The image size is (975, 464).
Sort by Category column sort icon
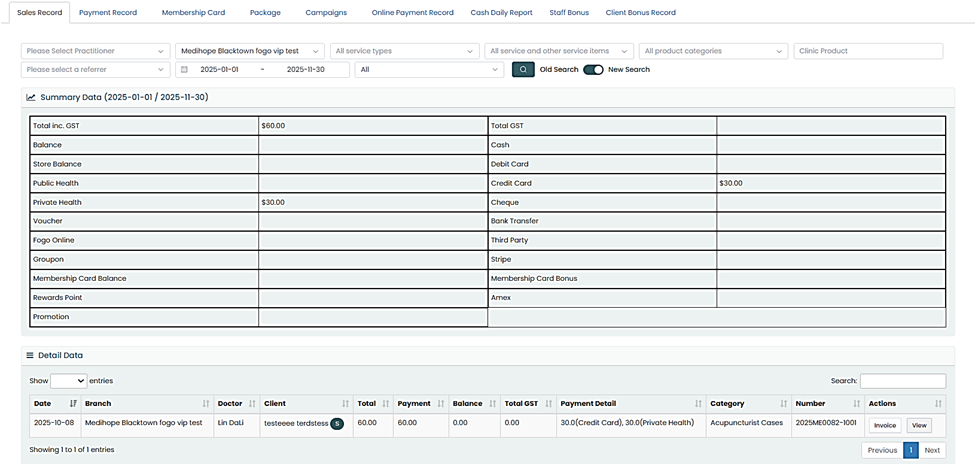tap(783, 404)
